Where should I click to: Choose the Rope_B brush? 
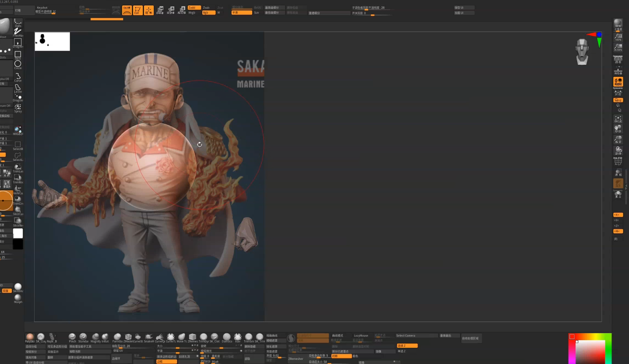(52, 338)
